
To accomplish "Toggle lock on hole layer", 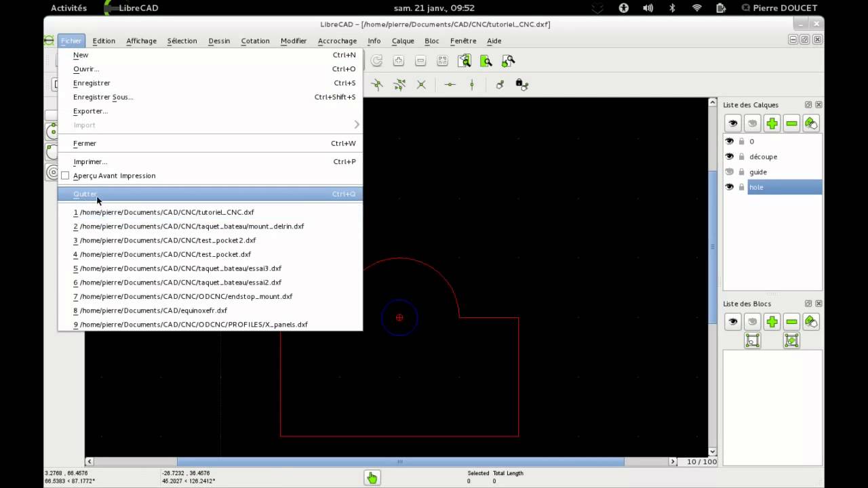I will (741, 187).
